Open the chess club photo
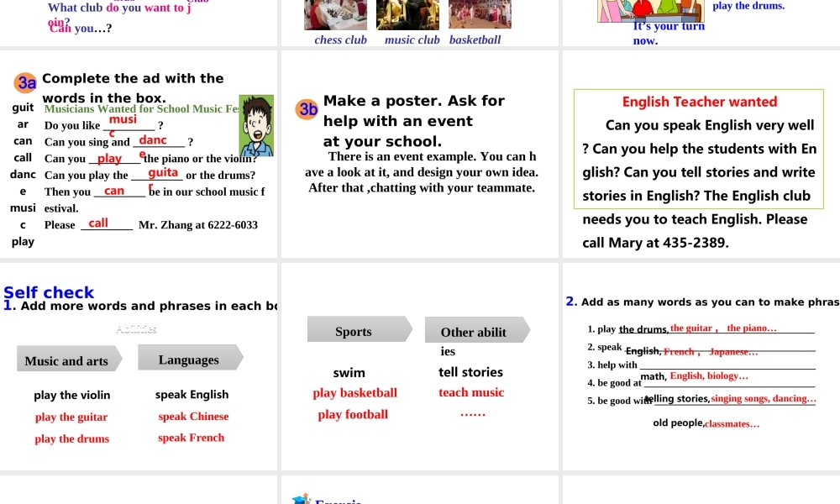 point(336,14)
